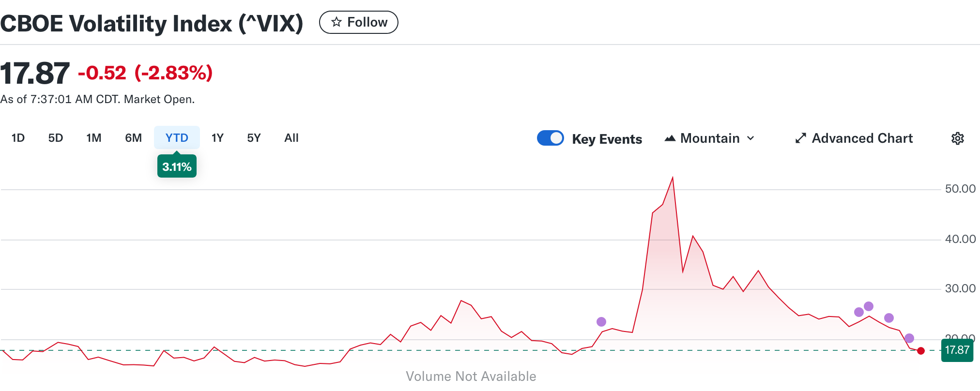Click the 40.00 axis label
The image size is (980, 391).
[960, 239]
